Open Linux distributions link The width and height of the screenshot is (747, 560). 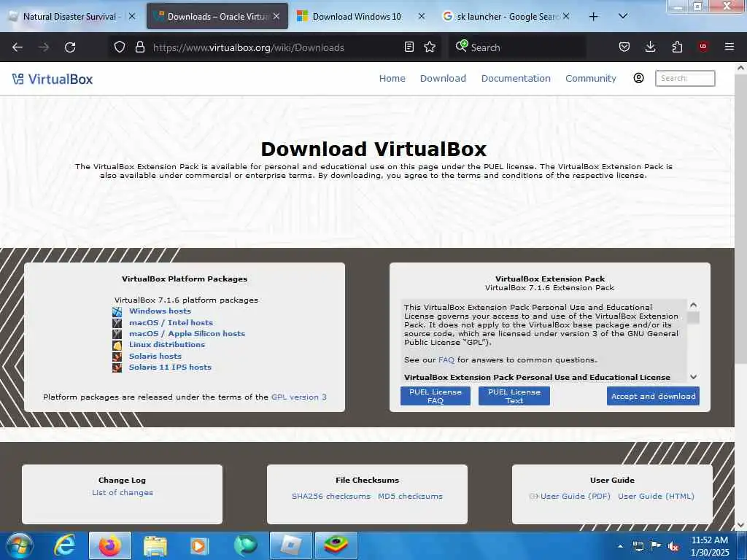167,344
